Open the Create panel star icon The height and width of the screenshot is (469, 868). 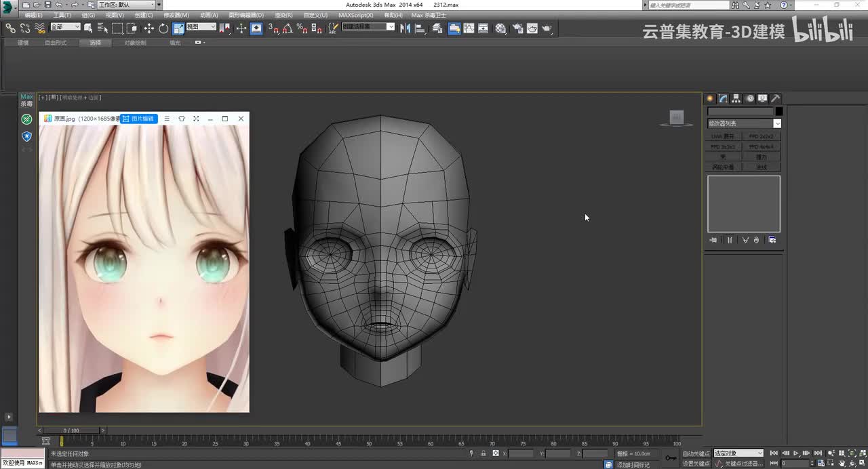(711, 98)
